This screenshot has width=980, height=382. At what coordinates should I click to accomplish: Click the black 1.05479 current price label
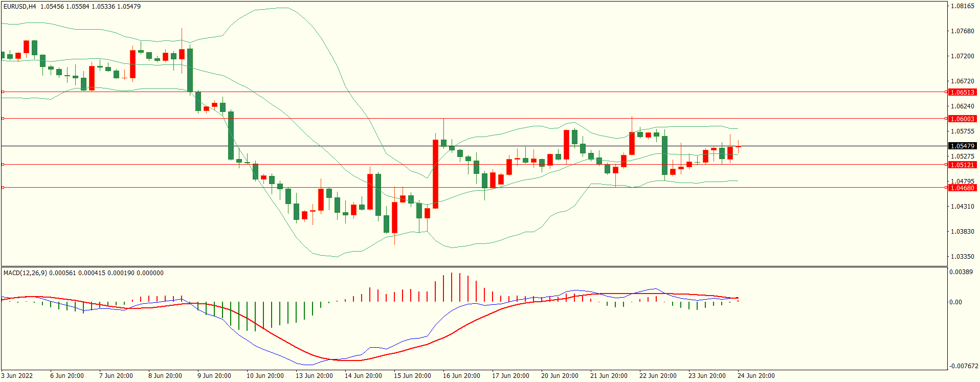962,146
